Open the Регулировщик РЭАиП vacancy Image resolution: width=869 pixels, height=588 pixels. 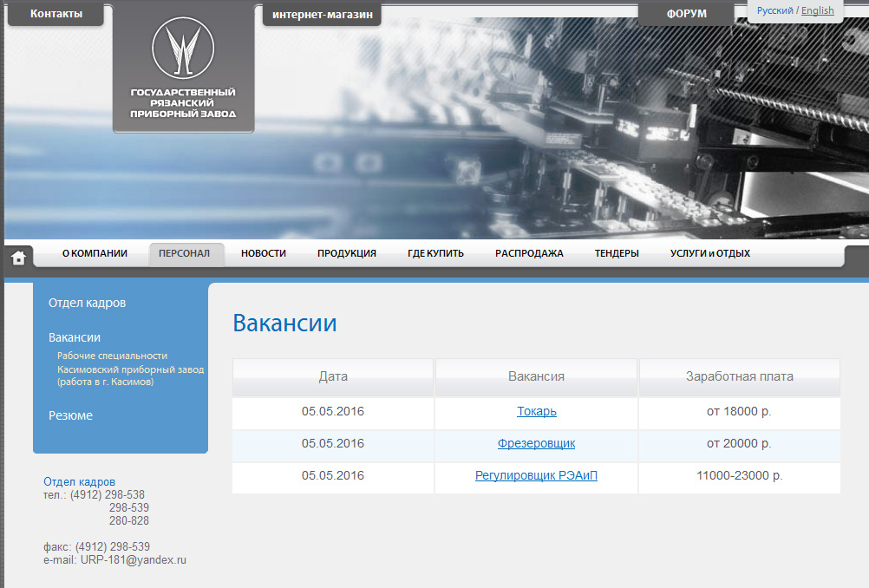536,475
